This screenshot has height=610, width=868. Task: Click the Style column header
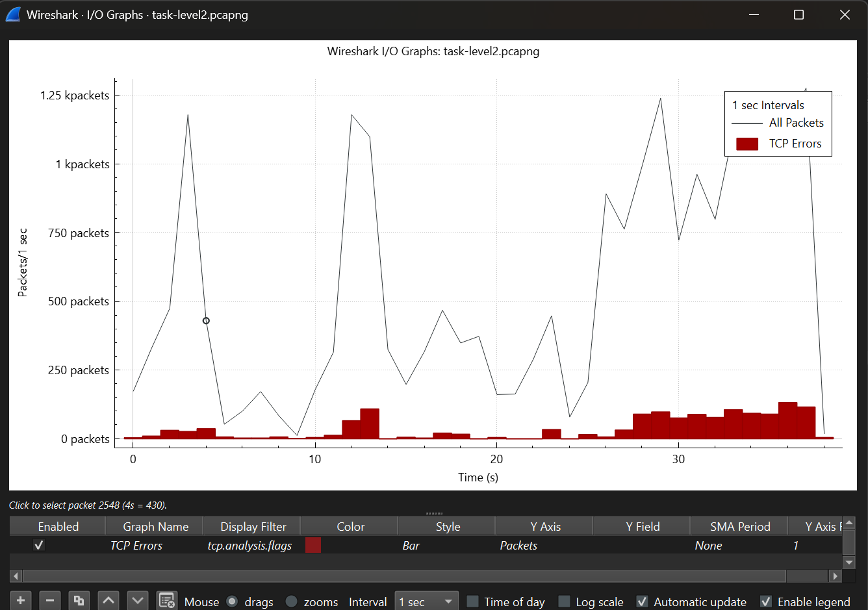[x=447, y=526]
